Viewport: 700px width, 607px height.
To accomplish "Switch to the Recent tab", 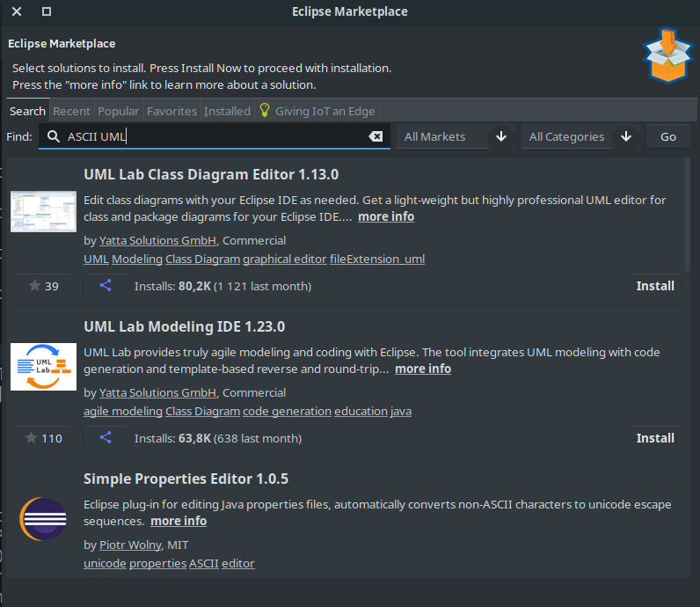I will (x=71, y=111).
